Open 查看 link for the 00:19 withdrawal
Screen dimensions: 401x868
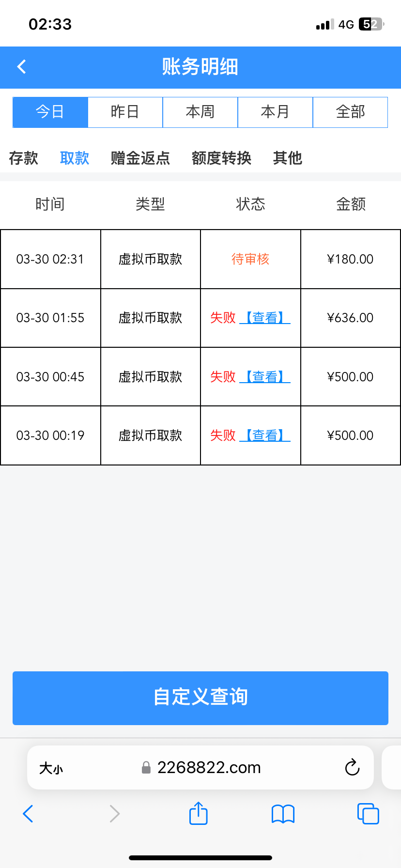265,435
